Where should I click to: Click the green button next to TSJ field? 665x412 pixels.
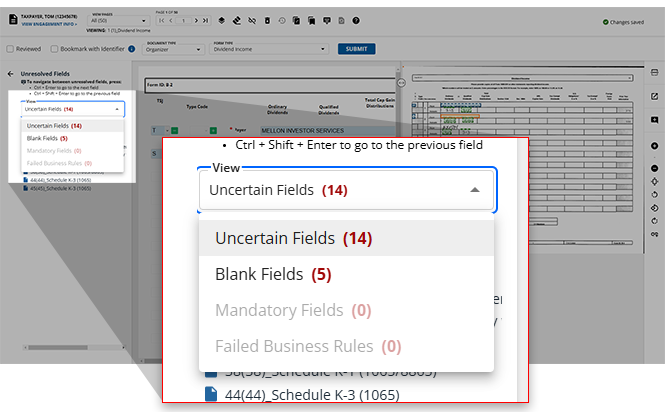(x=174, y=131)
